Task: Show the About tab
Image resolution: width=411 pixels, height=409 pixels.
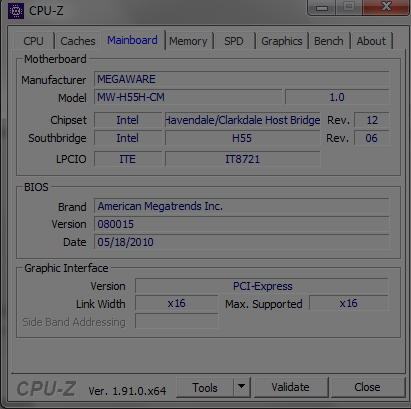Action: pyautogui.click(x=371, y=41)
